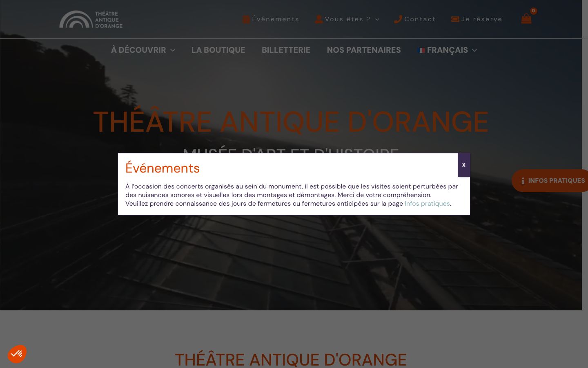Click the lower Théâtre Antique d'Orange heading
The image size is (588, 368).
click(x=291, y=360)
